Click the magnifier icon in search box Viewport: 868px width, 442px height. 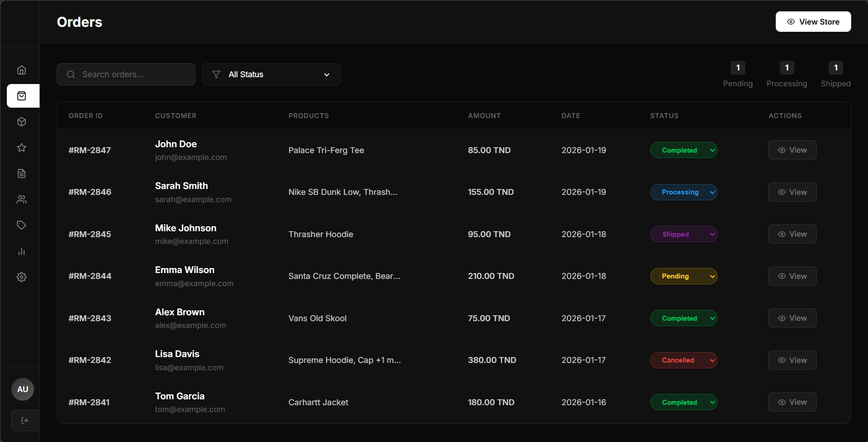71,74
